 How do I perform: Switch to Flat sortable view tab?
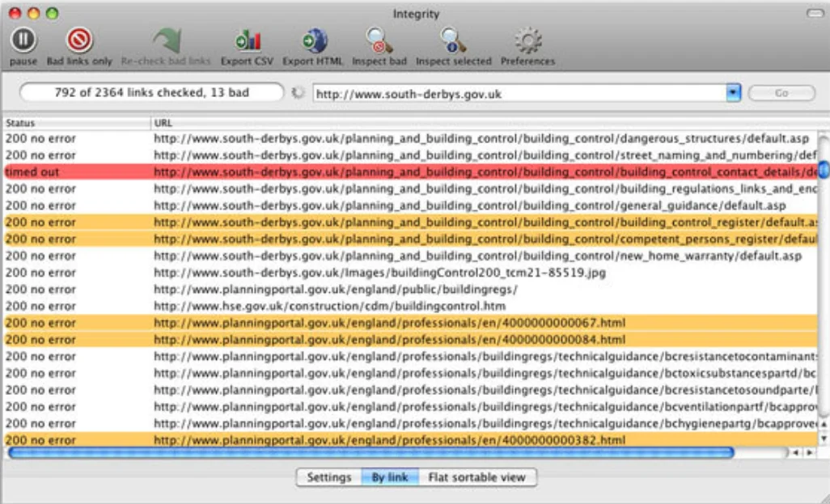[476, 477]
